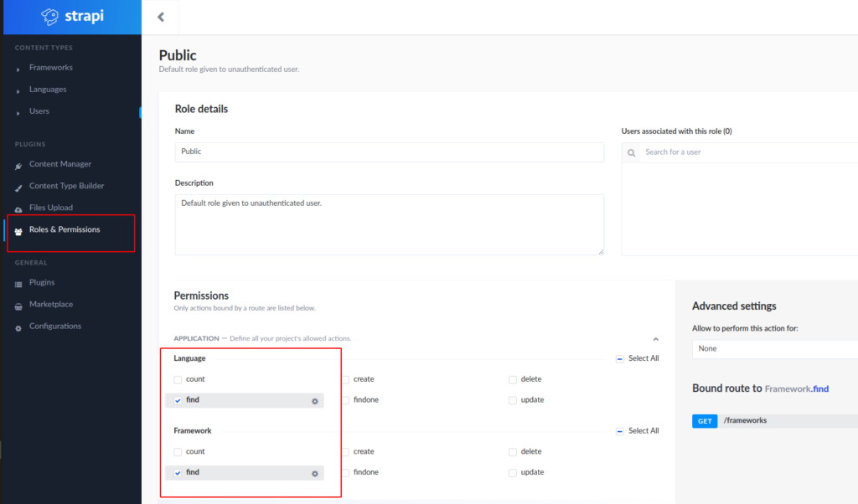
Task: Enable Framework update permission
Action: tap(513, 473)
